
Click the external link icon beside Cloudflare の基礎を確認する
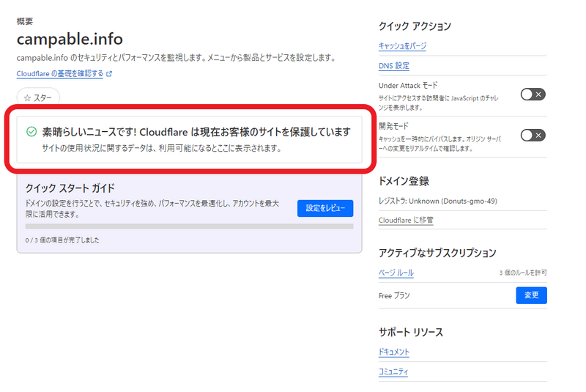click(x=109, y=74)
